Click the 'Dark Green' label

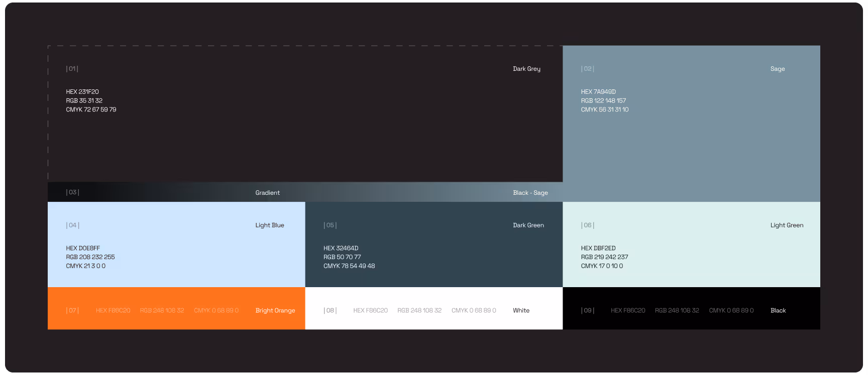pos(528,225)
